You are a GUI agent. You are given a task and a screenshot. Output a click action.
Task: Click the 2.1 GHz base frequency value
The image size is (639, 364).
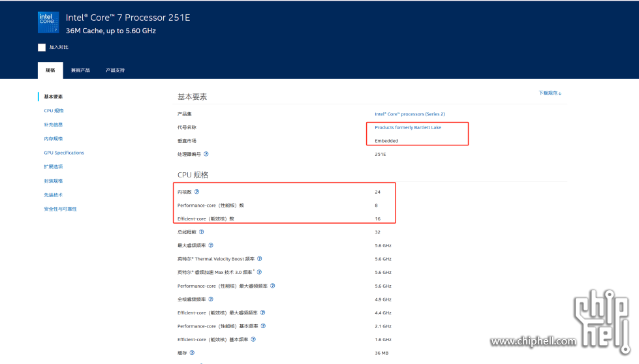[383, 326]
